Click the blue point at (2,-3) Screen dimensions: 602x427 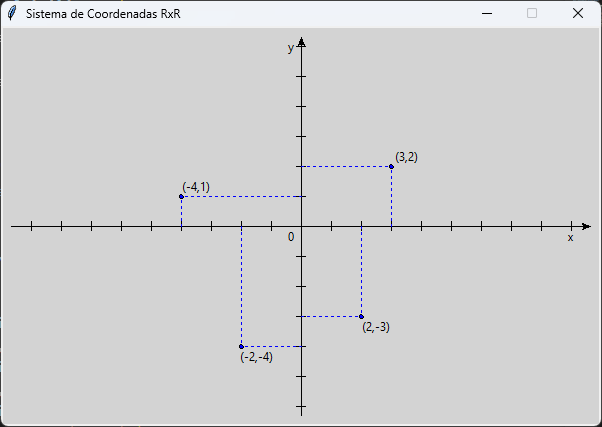[361, 317]
